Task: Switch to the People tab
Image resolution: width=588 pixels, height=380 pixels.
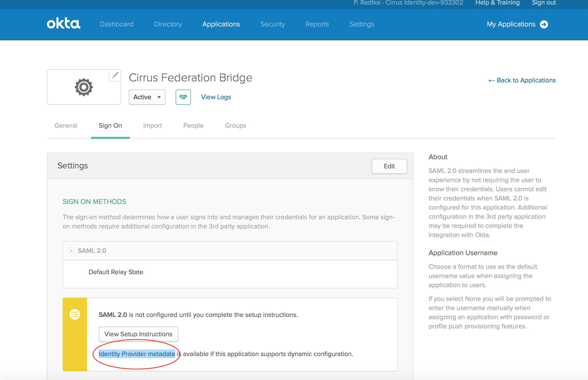Action: point(193,126)
